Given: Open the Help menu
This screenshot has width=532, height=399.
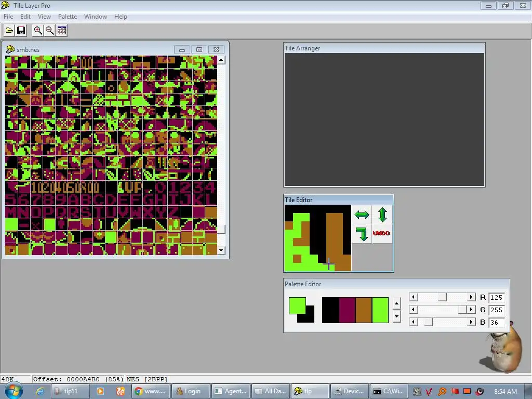Looking at the screenshot, I should tap(121, 16).
